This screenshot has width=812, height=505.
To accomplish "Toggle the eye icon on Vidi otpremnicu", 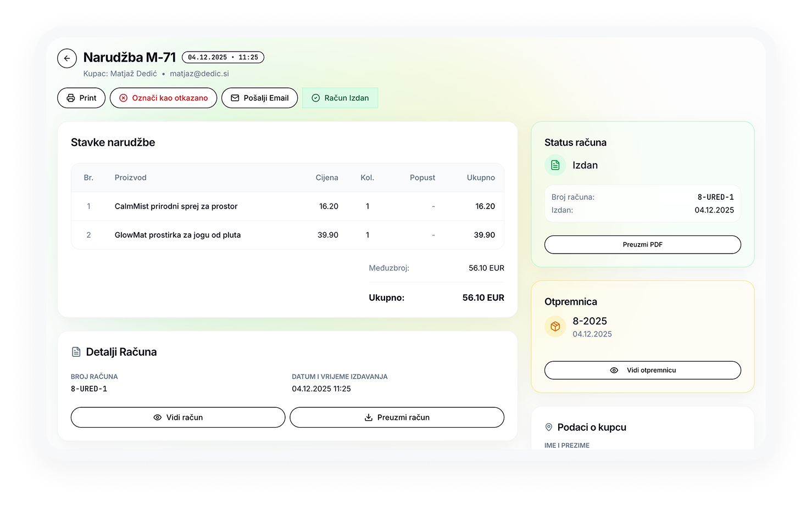I will [614, 370].
